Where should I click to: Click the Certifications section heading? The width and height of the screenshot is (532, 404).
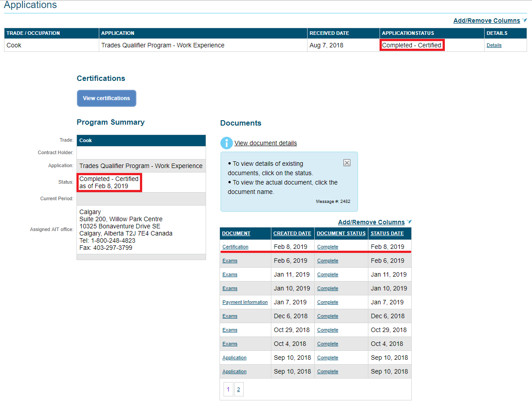point(101,78)
